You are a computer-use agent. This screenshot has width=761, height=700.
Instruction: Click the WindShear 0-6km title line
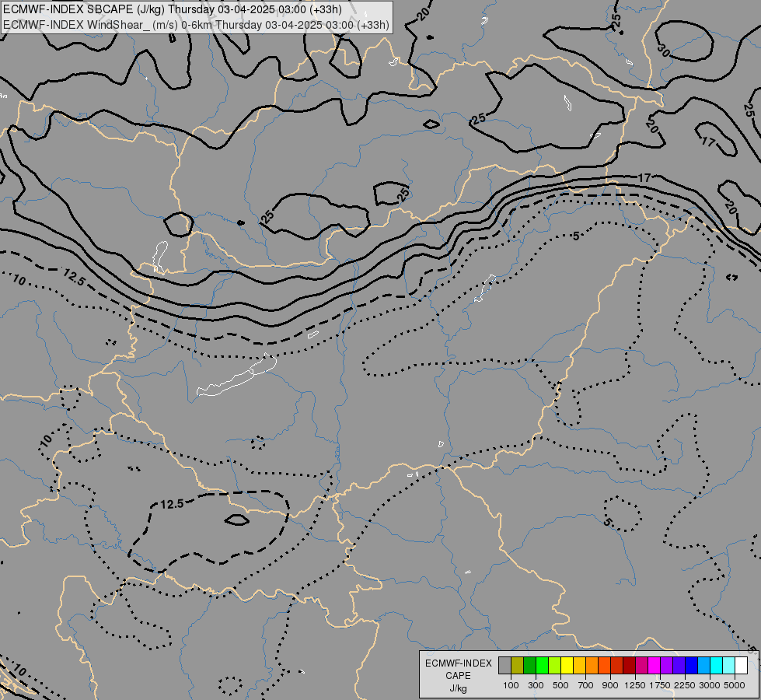click(x=196, y=25)
